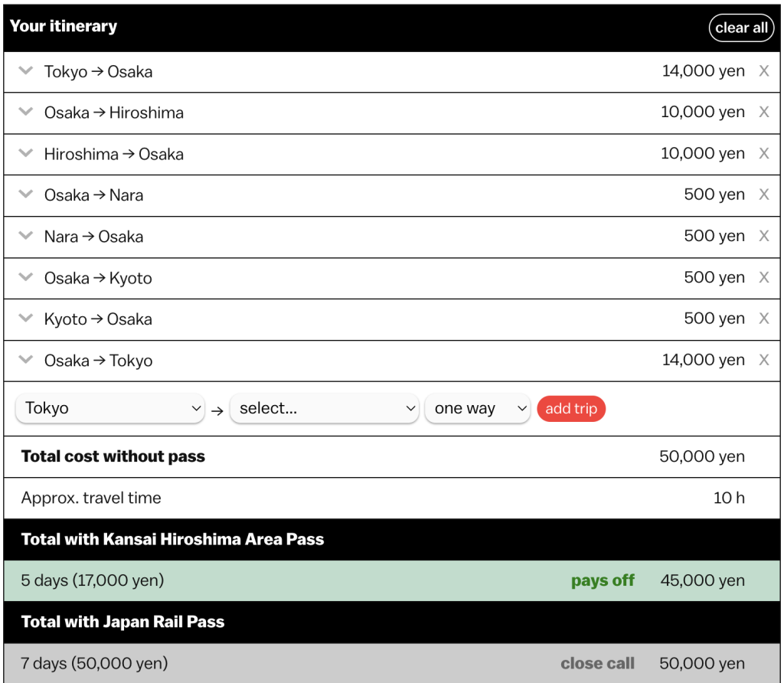Viewport: 784px width, 683px height.
Task: Remove the Tokyo → Osaka trip
Action: coord(763,71)
